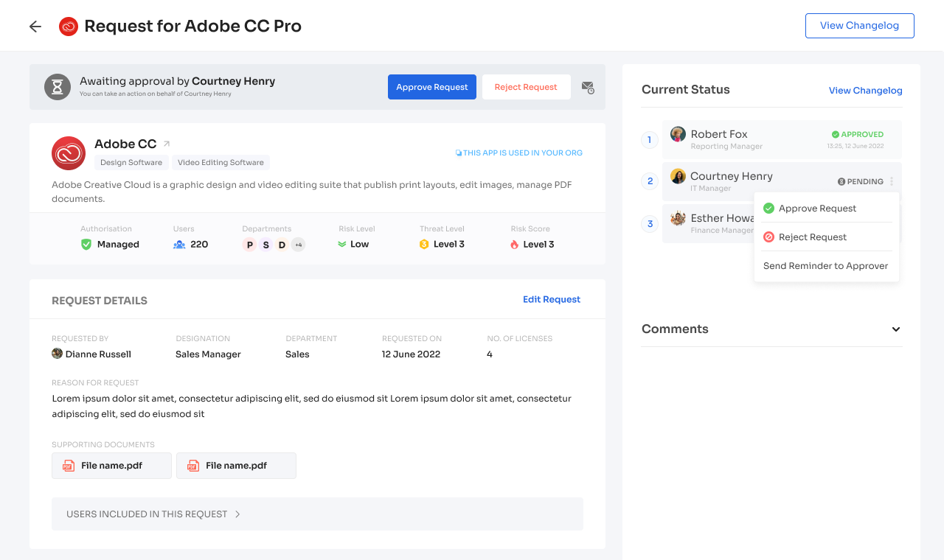This screenshot has width=944, height=560.
Task: Click Dianne Russell's avatar
Action: 57,354
